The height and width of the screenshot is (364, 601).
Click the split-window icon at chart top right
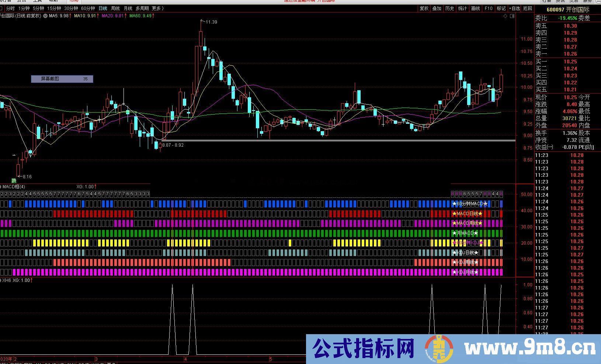(x=512, y=16)
